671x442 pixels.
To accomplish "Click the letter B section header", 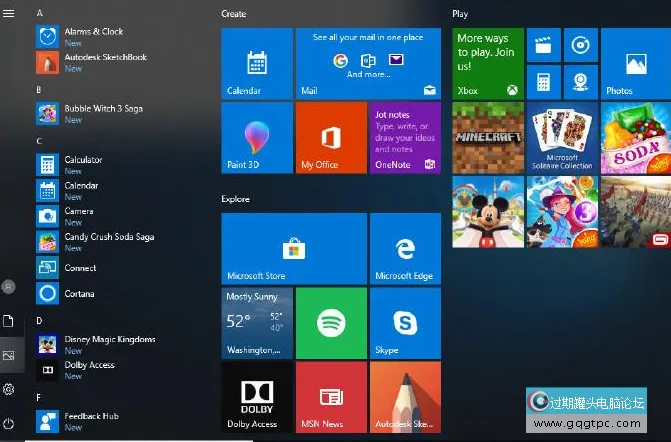I will [x=39, y=90].
